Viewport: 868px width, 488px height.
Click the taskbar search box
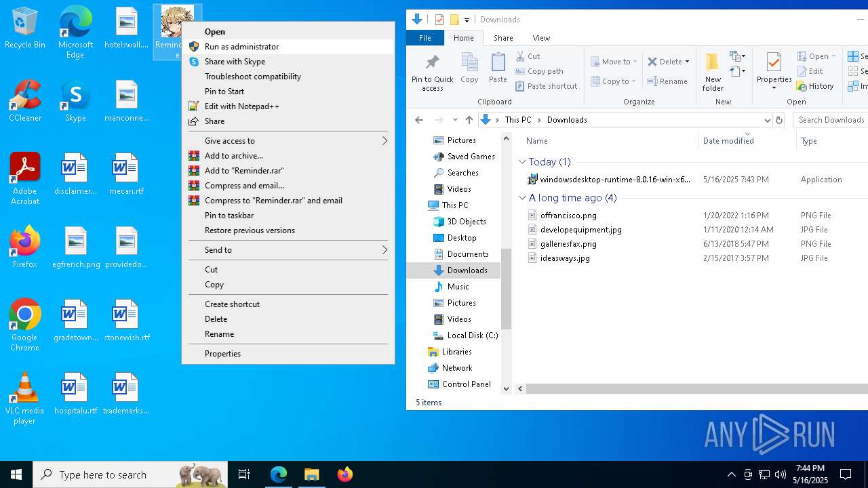tap(130, 474)
